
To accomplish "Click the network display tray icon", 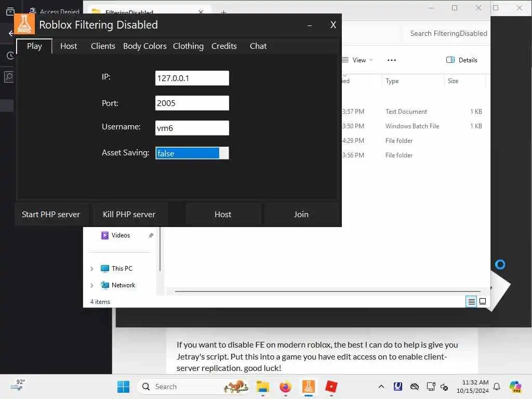I will (431, 387).
